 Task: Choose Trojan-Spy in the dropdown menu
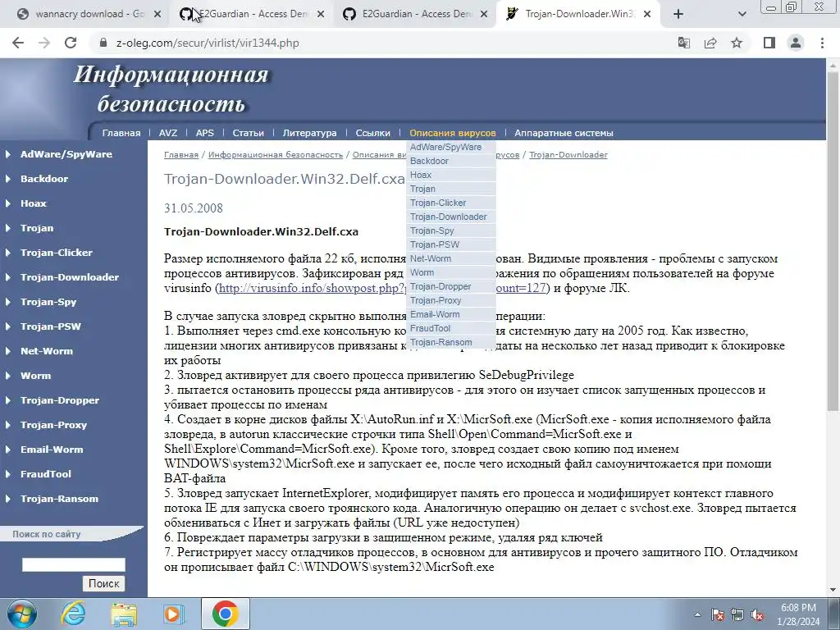(451, 231)
